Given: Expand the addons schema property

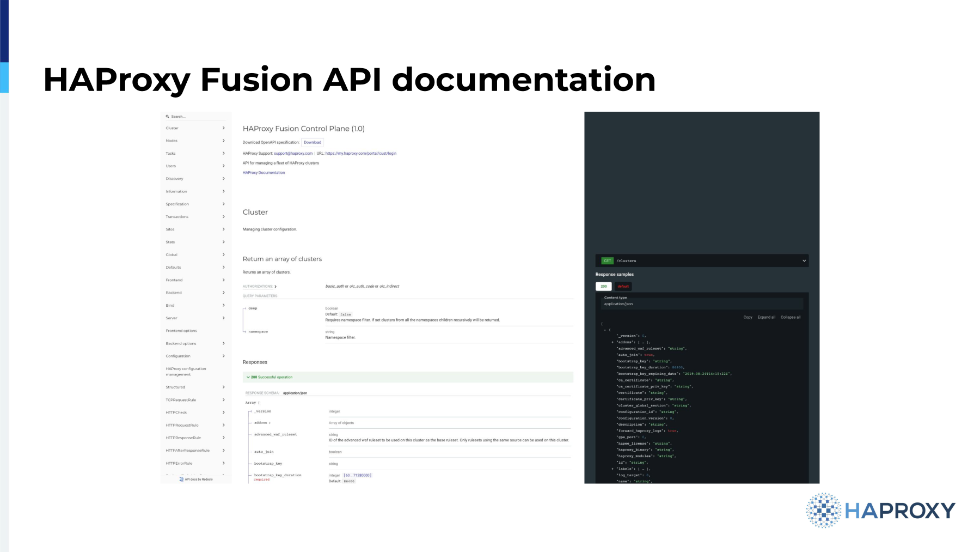Looking at the screenshot, I should tap(262, 423).
